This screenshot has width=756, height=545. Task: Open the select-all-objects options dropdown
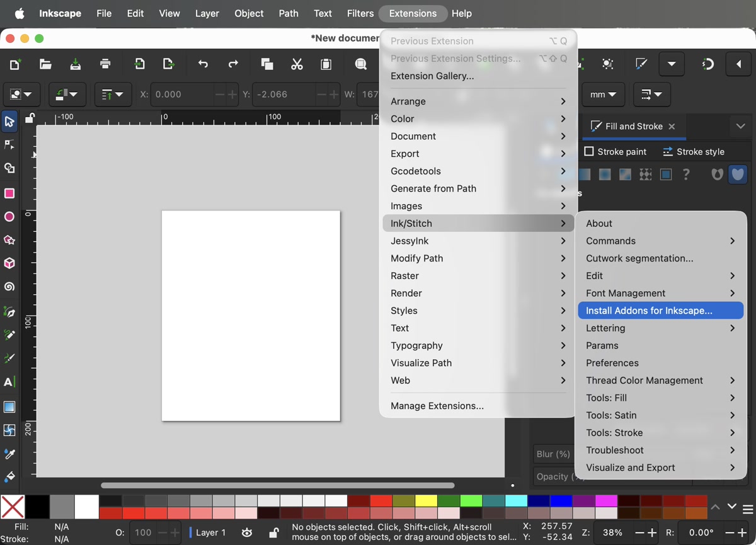(x=21, y=95)
